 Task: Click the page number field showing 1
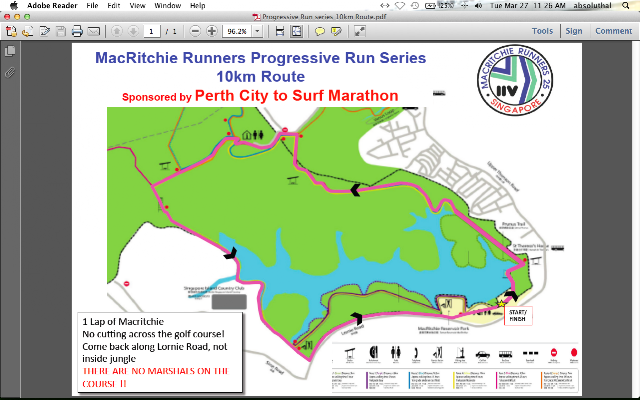point(151,31)
